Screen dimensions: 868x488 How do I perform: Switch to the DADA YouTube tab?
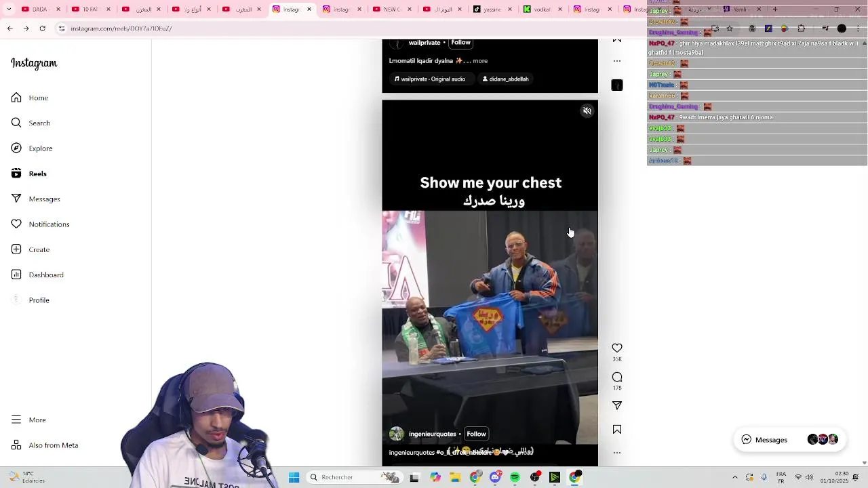pos(40,9)
